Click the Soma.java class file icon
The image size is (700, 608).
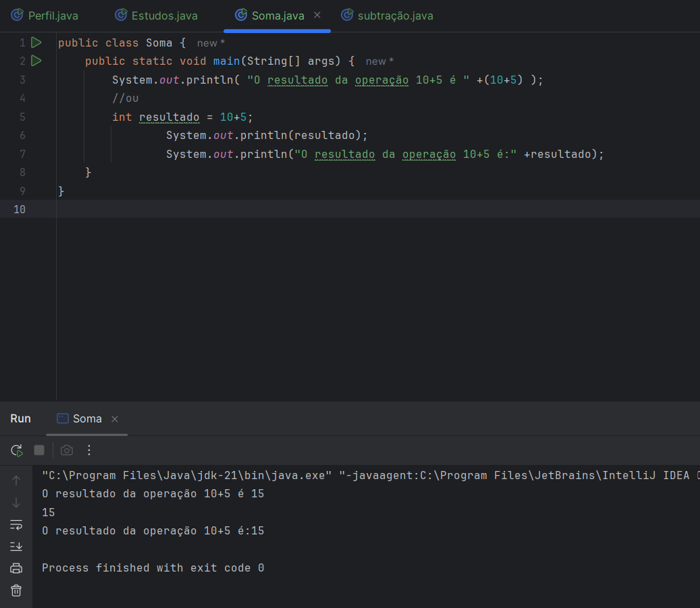pos(241,15)
